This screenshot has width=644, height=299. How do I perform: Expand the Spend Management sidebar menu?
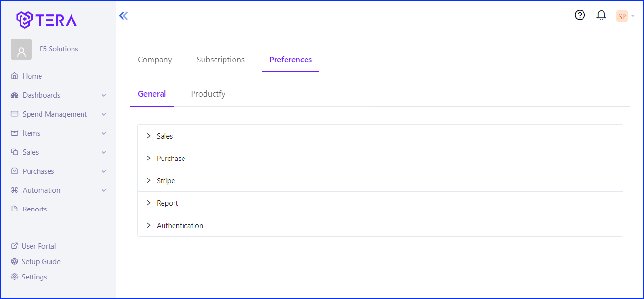pos(59,114)
